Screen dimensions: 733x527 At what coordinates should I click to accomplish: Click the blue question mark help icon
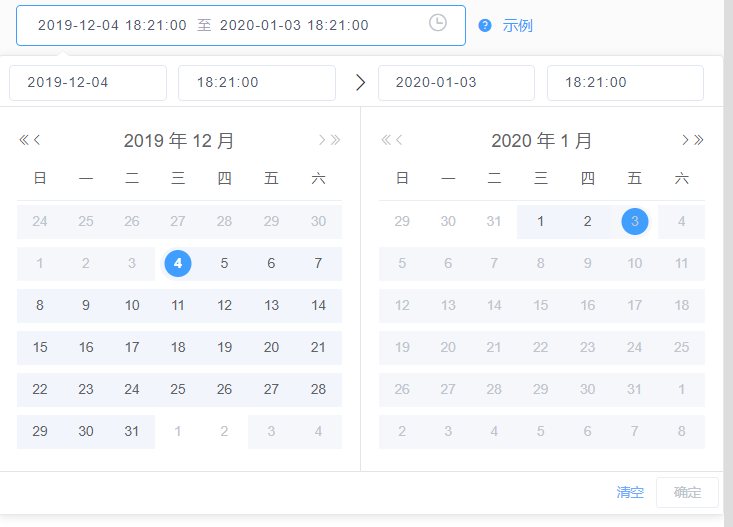pyautogui.click(x=485, y=25)
